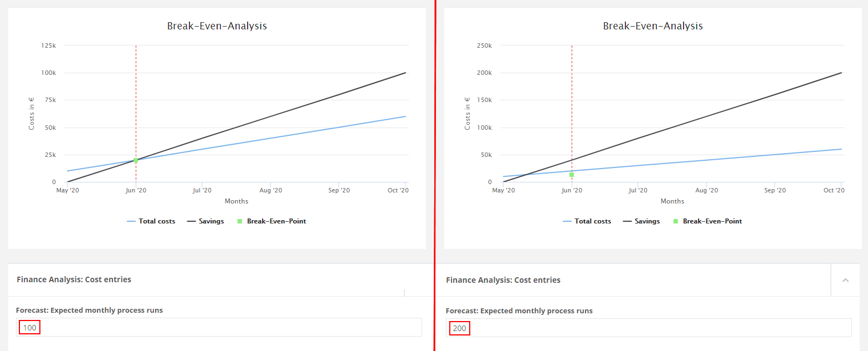This screenshot has height=351, width=868.
Task: Click the Jul '20 axis label in left chart
Action: (202, 191)
